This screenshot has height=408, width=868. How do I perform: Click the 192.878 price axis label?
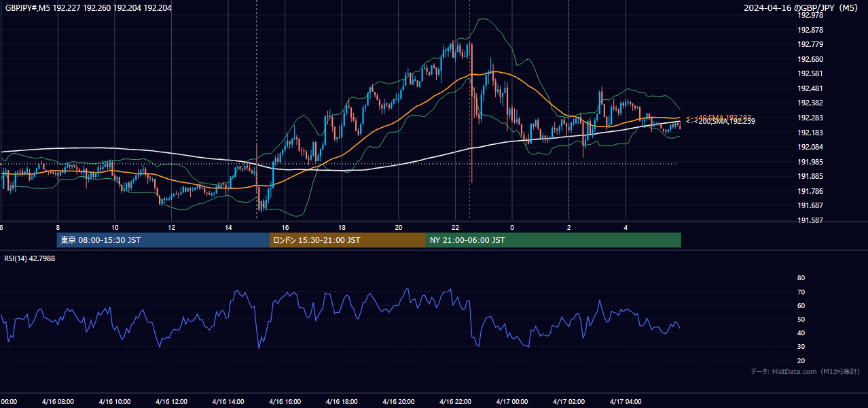click(x=810, y=30)
